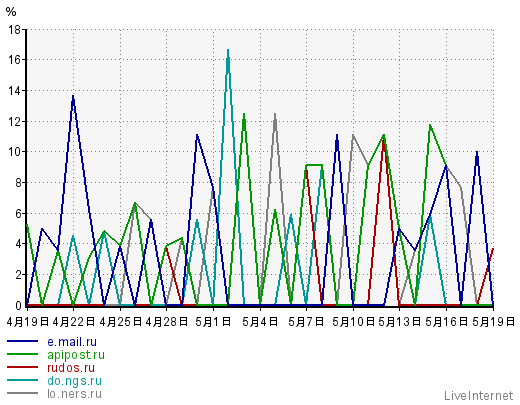The width and height of the screenshot is (520, 405).
Task: Click the apipost.ru legend label
Action: (x=76, y=355)
